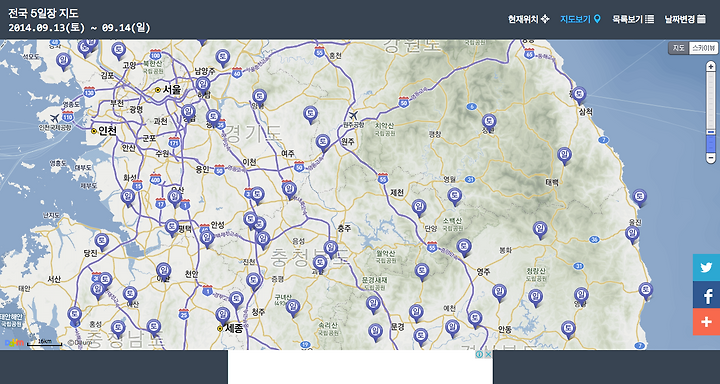This screenshot has height=384, width=720.
Task: Switch map type to 스카이뷰
Action: 703,48
